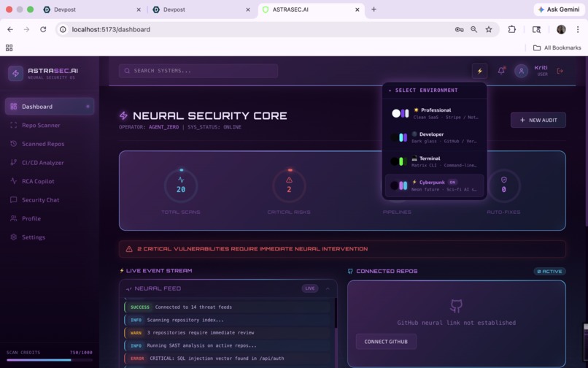Click the Active badge in Connected Repos

click(x=550, y=271)
